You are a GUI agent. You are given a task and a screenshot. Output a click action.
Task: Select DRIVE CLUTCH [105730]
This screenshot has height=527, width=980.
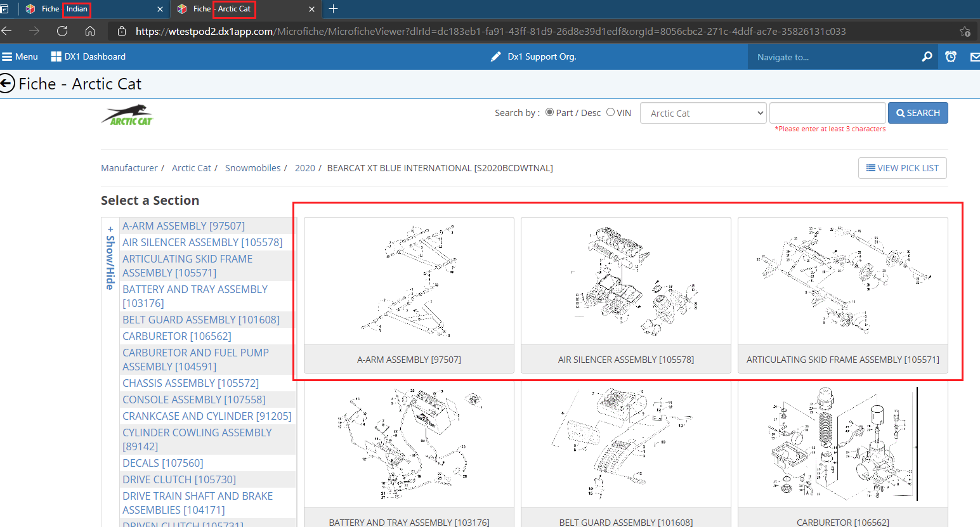coord(179,479)
